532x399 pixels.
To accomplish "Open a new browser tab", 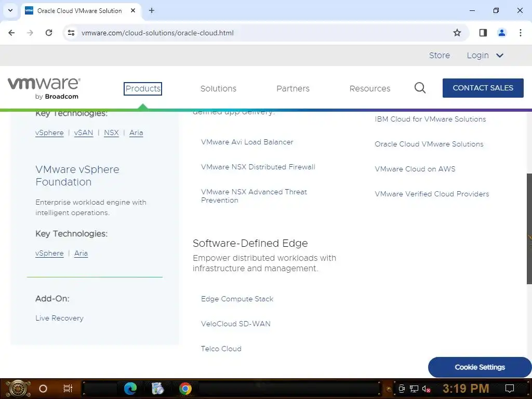I will click(152, 10).
